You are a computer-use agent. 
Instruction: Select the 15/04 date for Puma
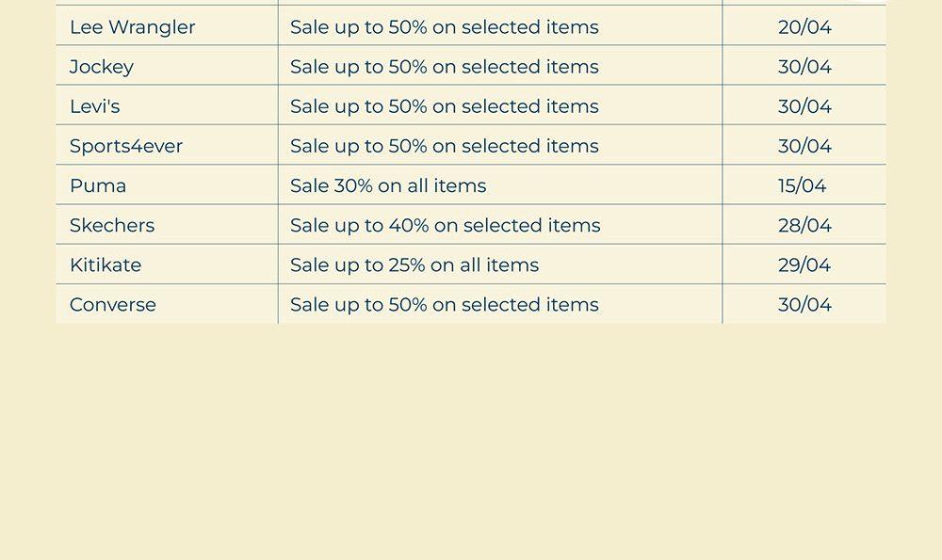click(802, 185)
